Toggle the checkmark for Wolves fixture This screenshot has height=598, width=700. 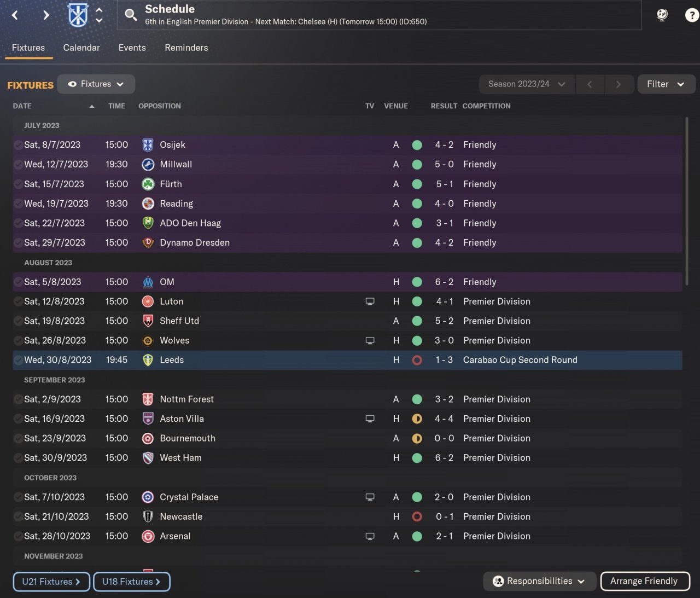(x=18, y=340)
